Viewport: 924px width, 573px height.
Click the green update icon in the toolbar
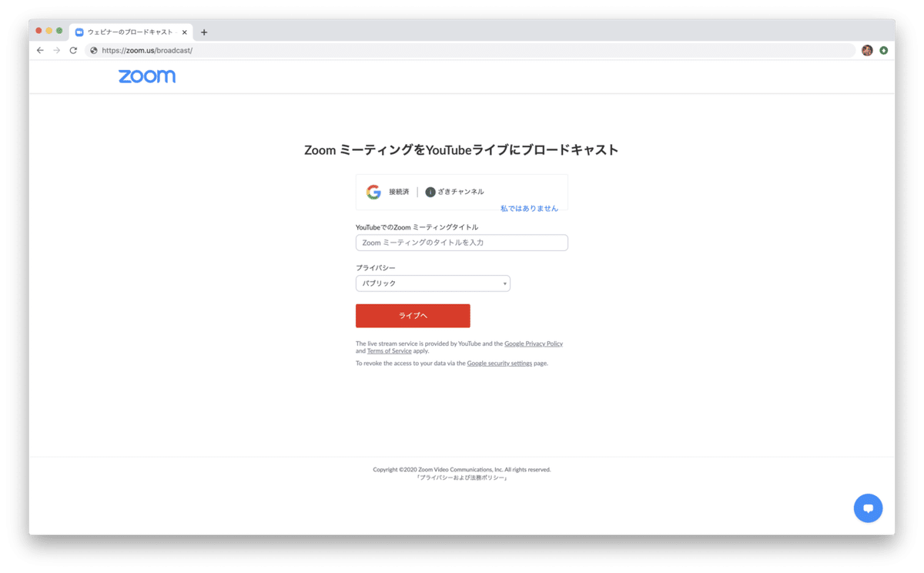[883, 51]
